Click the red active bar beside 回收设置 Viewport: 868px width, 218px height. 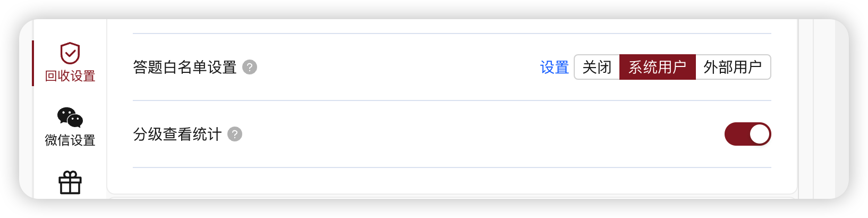[x=33, y=63]
